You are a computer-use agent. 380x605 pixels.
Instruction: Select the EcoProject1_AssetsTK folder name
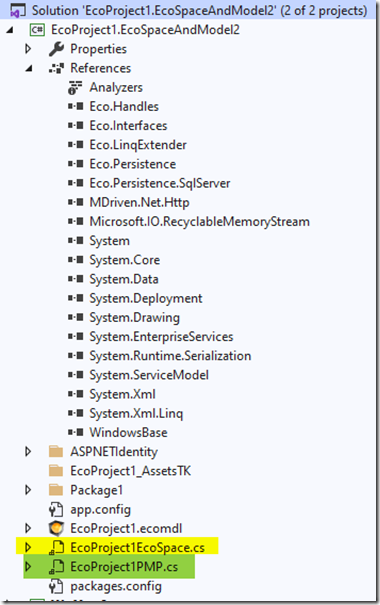131,471
